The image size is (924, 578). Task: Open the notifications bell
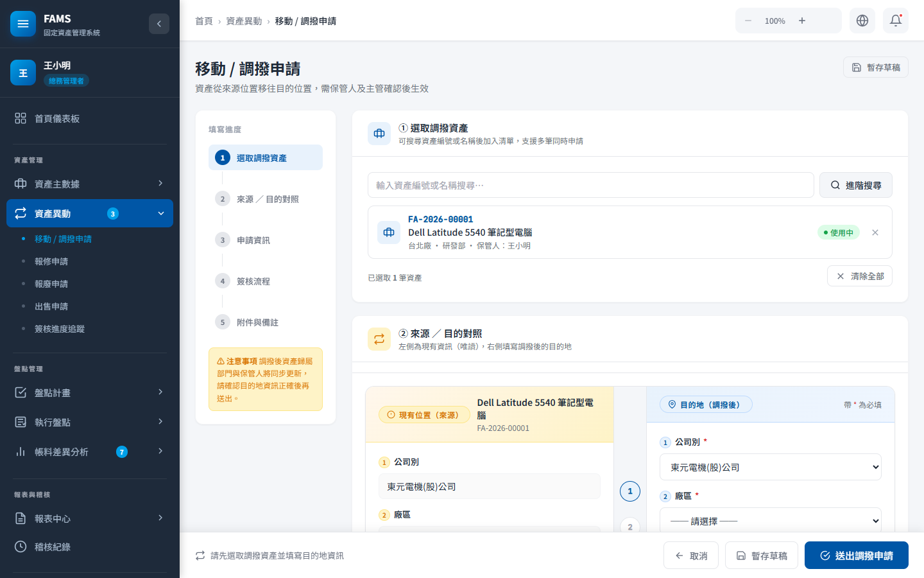895,21
